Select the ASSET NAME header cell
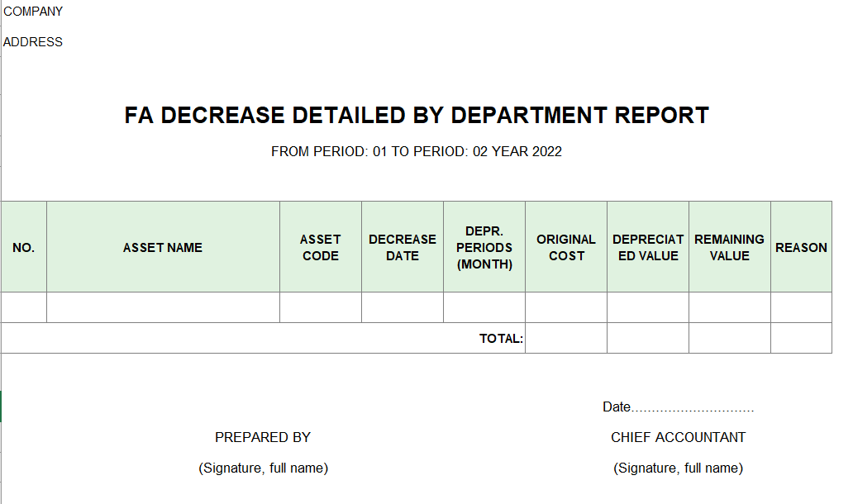Image resolution: width=853 pixels, height=504 pixels. tap(163, 247)
